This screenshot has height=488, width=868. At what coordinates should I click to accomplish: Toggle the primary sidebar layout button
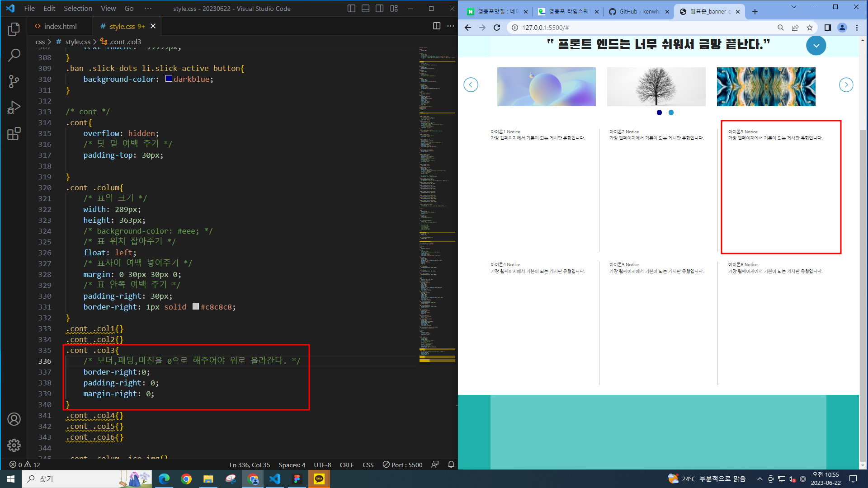(351, 9)
